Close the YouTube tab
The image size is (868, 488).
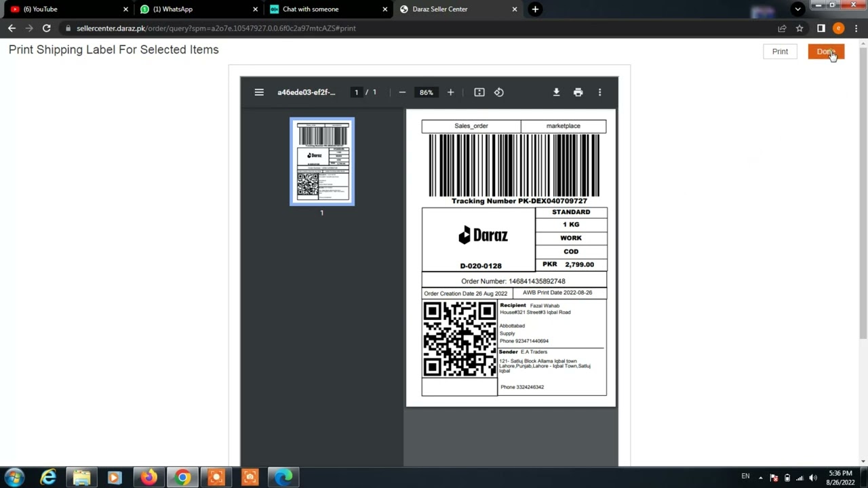[125, 9]
